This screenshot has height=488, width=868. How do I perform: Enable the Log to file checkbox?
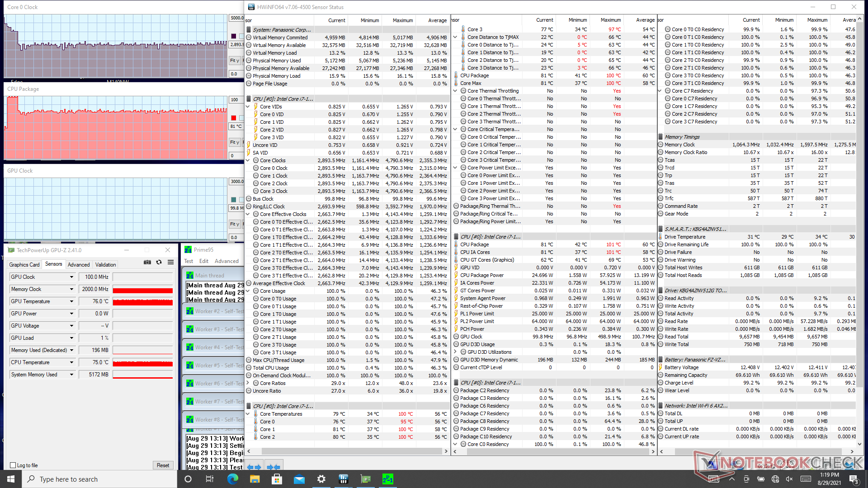pyautogui.click(x=13, y=465)
